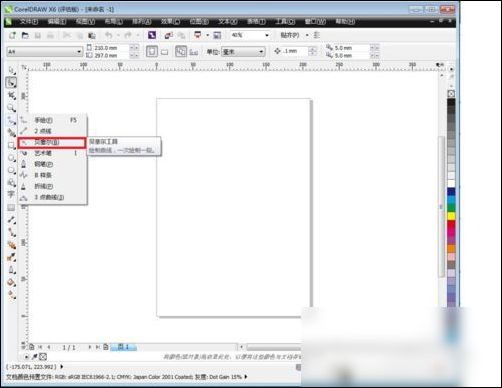Set page to portrait orientation
The image size is (502, 388).
pos(152,52)
